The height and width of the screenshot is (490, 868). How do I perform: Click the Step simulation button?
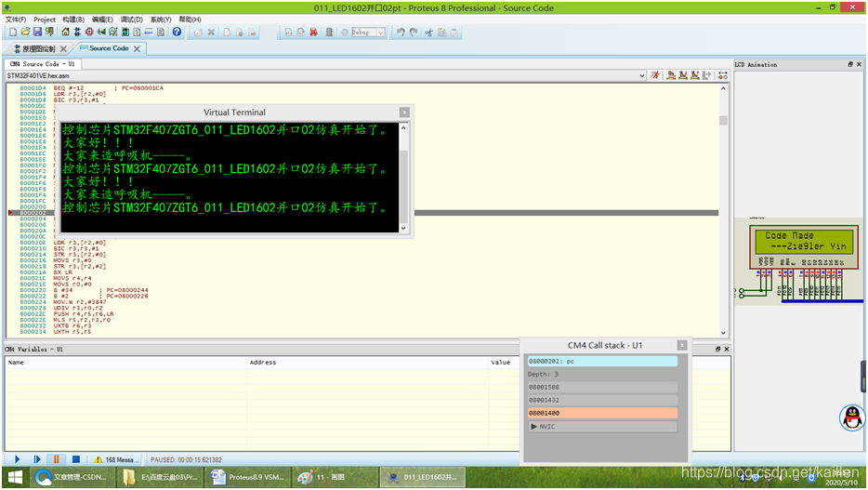pyautogui.click(x=36, y=459)
